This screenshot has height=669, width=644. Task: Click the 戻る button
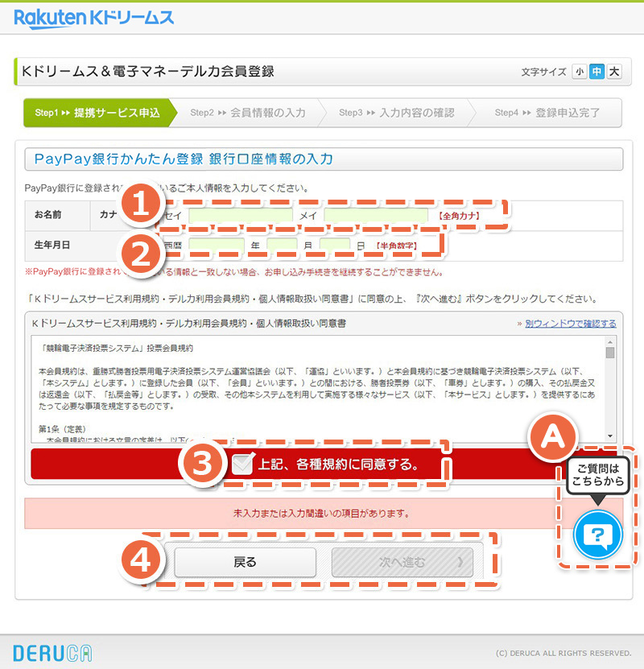pyautogui.click(x=246, y=562)
